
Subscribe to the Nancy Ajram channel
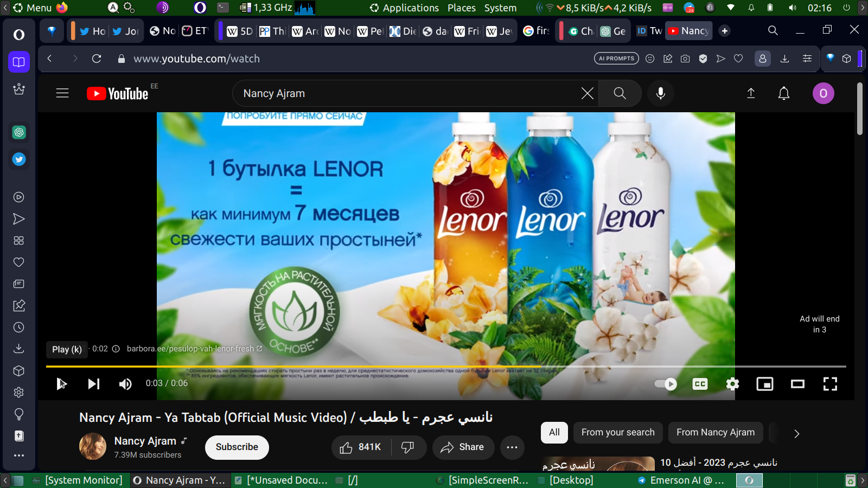[237, 447]
